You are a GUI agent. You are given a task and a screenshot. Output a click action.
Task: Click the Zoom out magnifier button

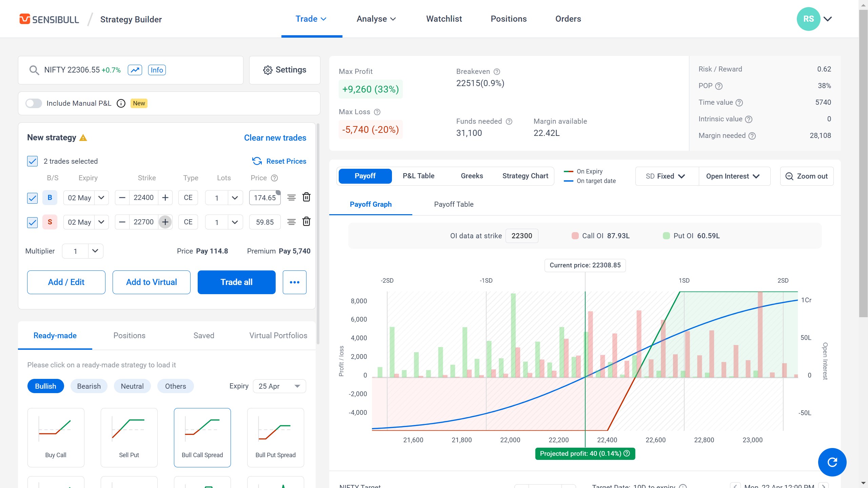(807, 176)
